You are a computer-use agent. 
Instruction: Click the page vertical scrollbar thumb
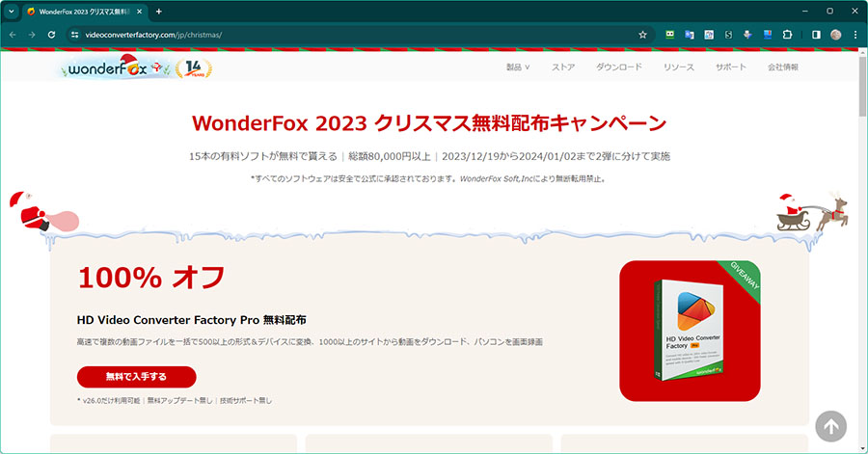tap(862, 86)
